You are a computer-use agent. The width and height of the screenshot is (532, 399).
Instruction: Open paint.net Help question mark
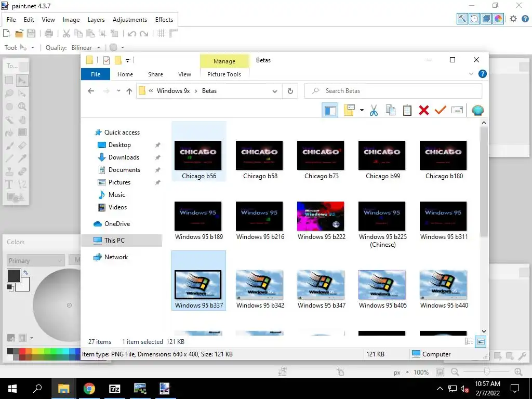525,19
